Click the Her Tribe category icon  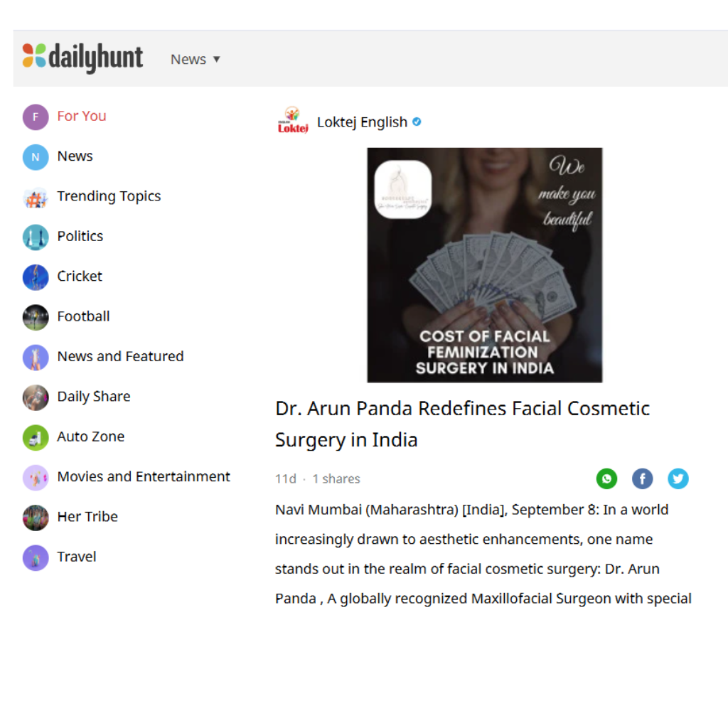[x=36, y=518]
